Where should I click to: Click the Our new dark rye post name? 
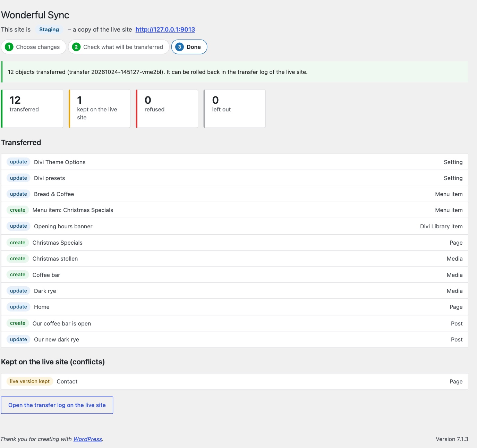[x=57, y=339]
